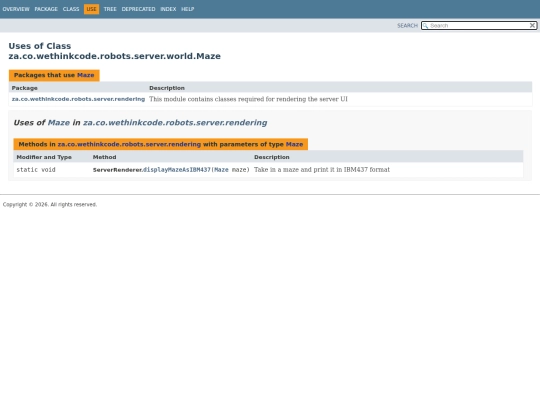Follow Maze link in 'Packages that use' caption
The width and height of the screenshot is (540, 405).
(x=86, y=75)
